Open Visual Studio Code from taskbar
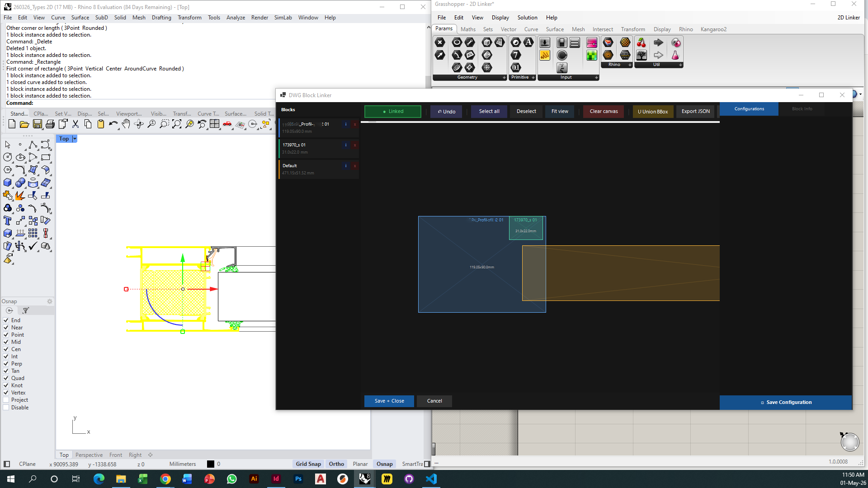The width and height of the screenshot is (868, 488). [x=431, y=479]
